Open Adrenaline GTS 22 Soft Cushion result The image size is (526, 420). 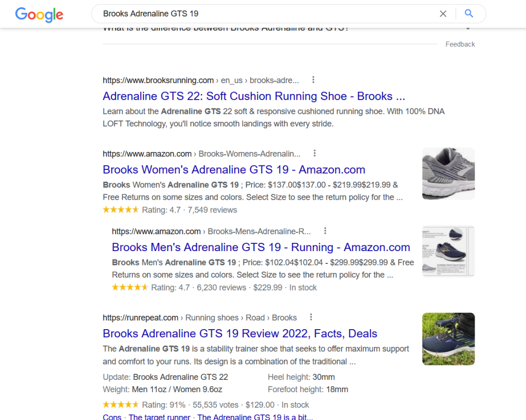point(254,97)
